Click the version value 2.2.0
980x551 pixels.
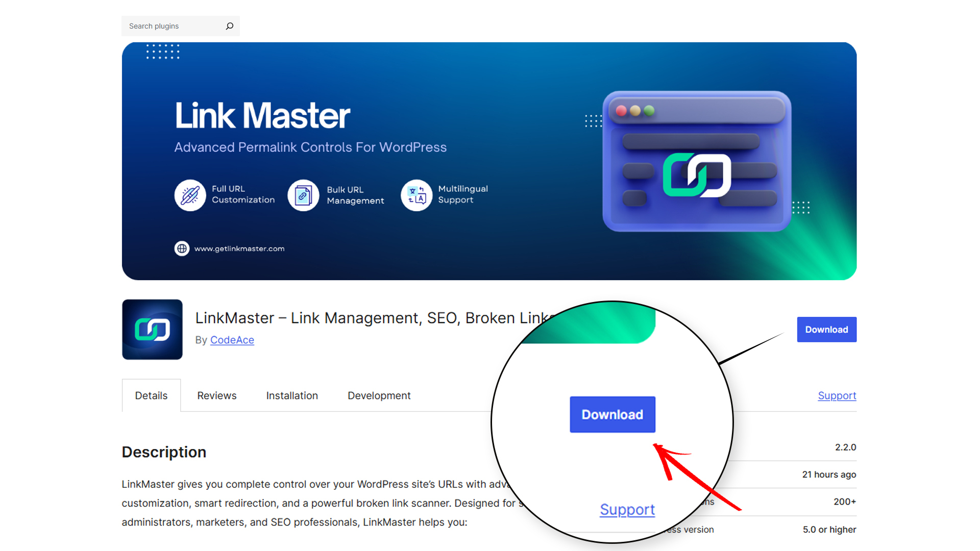pyautogui.click(x=845, y=447)
